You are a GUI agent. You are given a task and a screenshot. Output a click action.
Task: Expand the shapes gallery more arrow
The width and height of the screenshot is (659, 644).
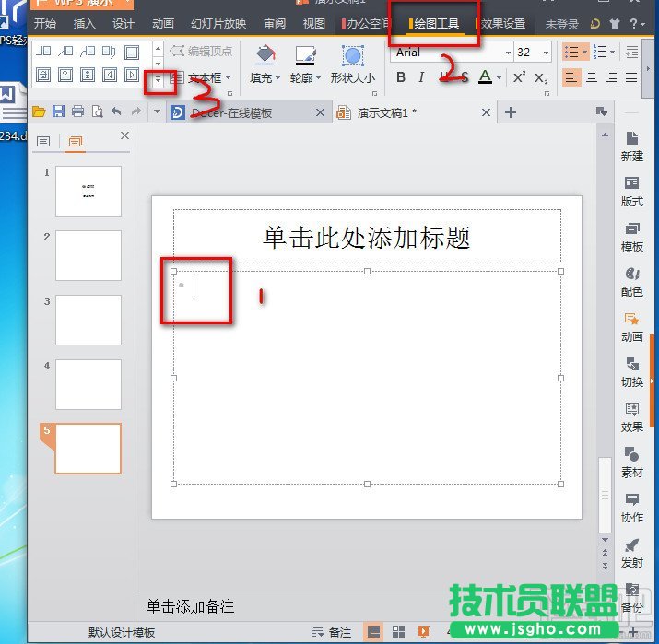pyautogui.click(x=158, y=81)
